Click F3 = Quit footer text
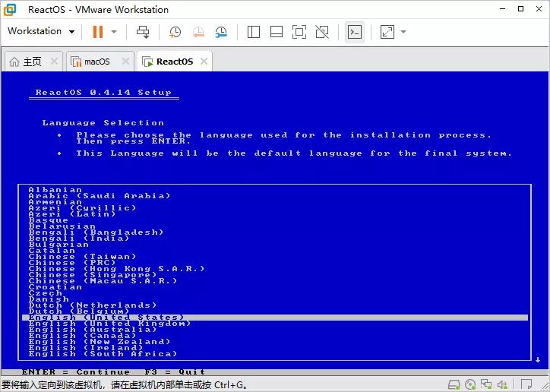550x392 pixels. point(175,372)
